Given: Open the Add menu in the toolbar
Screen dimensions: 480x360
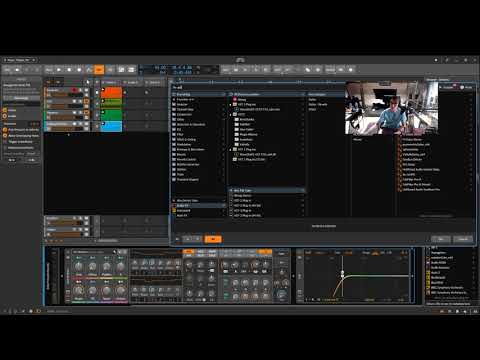Looking at the screenshot, I should [x=226, y=70].
